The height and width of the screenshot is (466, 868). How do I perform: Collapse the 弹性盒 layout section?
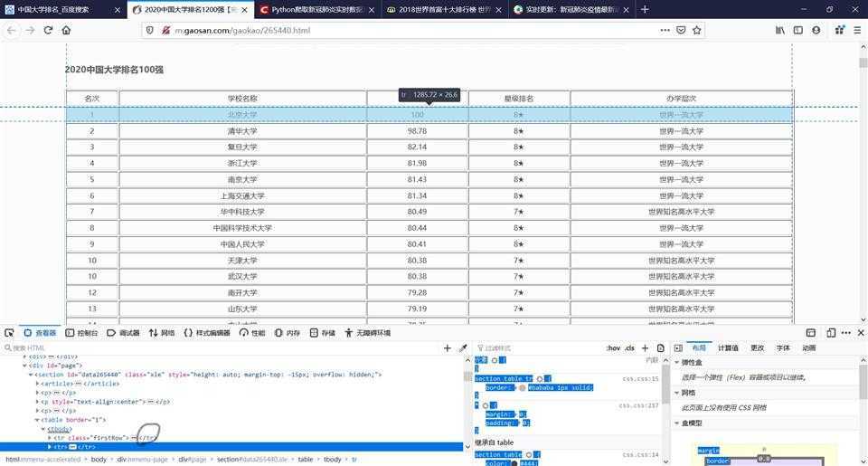coord(678,363)
